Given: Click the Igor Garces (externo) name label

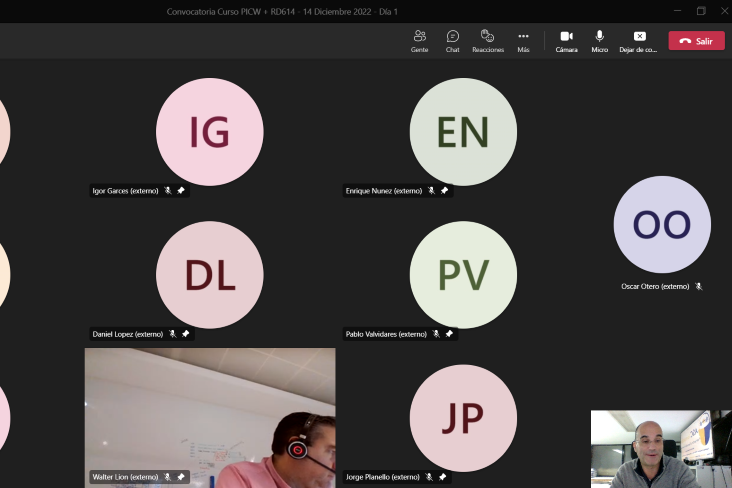Looking at the screenshot, I should 125,191.
